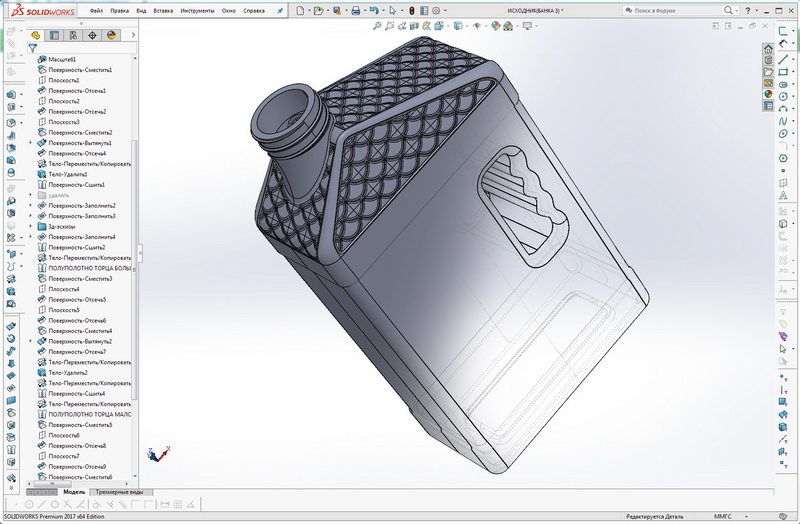Screen dimensions: 800x524
Task: Open dropdown arrow next to Undo icon
Action: point(383,10)
